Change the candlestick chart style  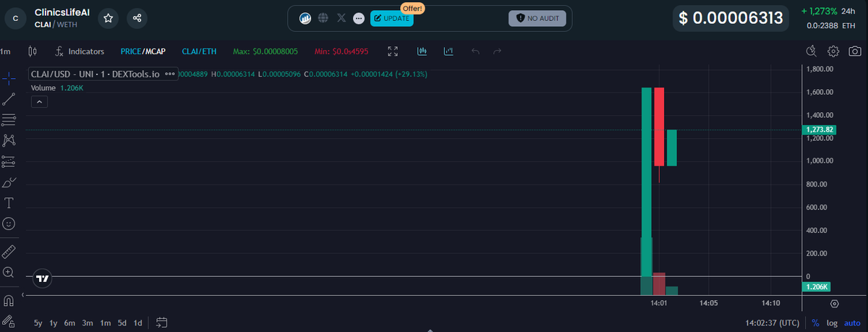(32, 51)
